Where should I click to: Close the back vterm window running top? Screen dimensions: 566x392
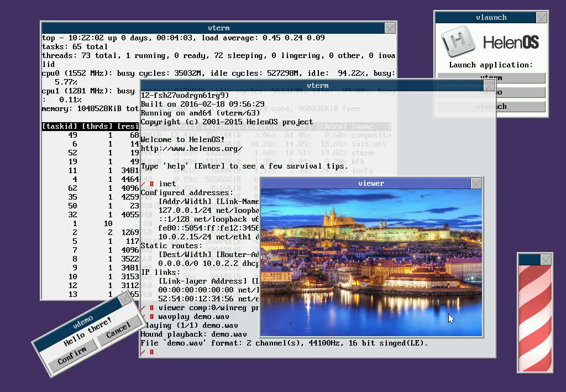(x=390, y=28)
